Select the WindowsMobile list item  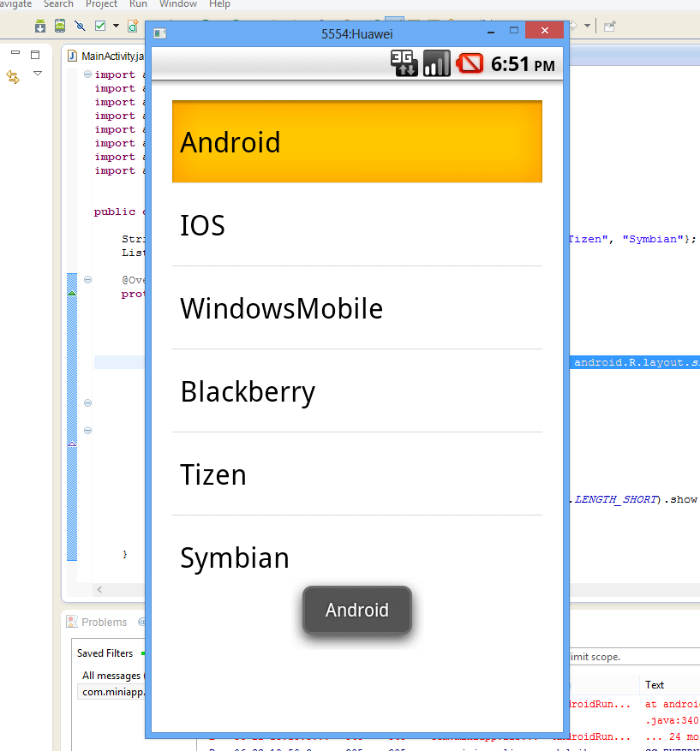pos(357,308)
